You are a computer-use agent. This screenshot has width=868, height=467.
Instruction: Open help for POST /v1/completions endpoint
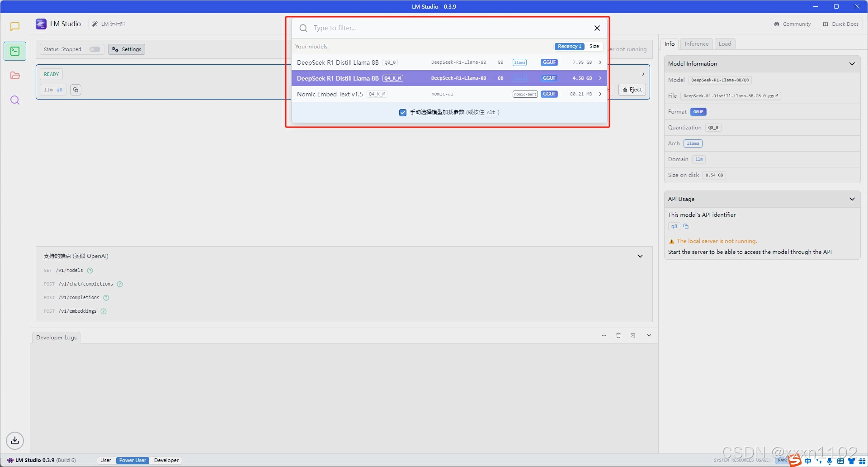tap(106, 298)
